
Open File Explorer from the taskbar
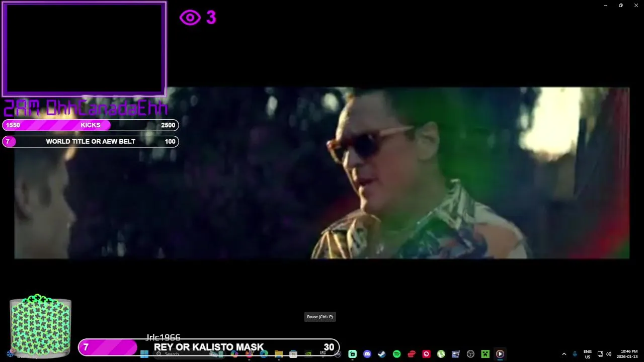(278, 354)
